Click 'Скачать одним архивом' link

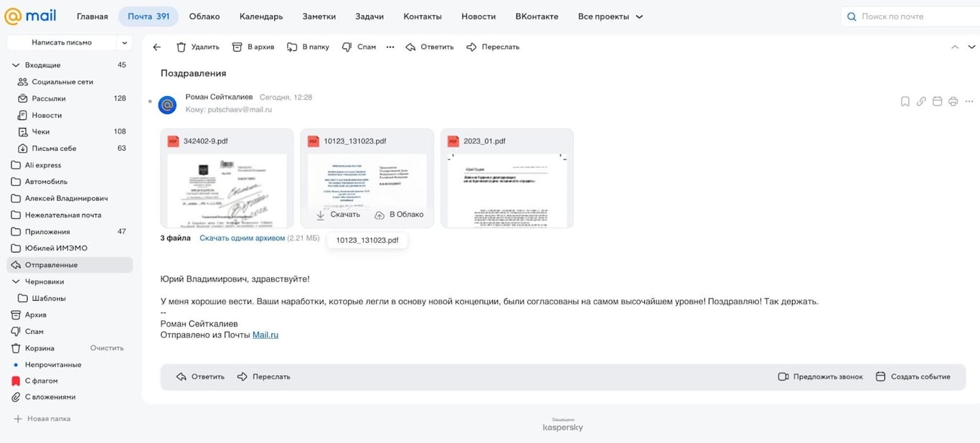(242, 238)
